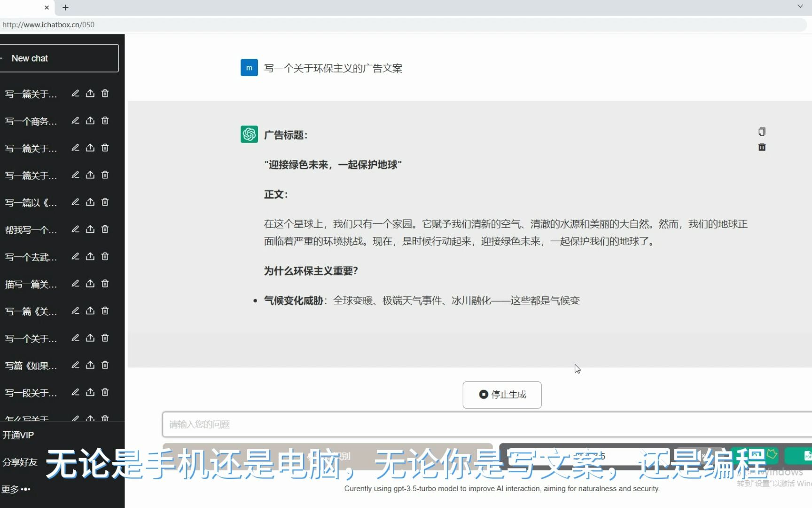Export the "写一个去武…" chat via its share icon

coord(90,256)
